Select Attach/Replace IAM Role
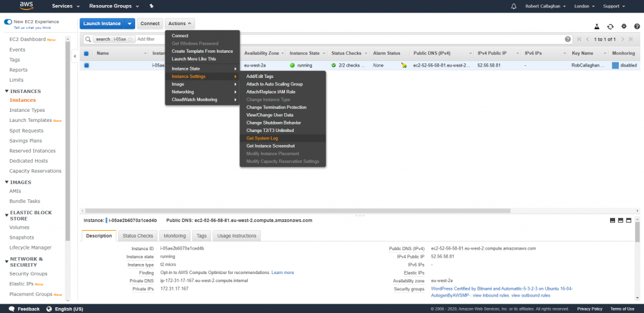This screenshot has height=313, width=644. pos(282,92)
